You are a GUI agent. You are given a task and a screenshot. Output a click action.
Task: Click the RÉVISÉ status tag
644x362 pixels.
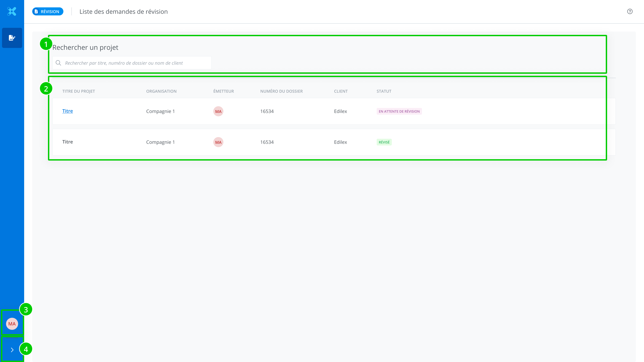tap(384, 142)
